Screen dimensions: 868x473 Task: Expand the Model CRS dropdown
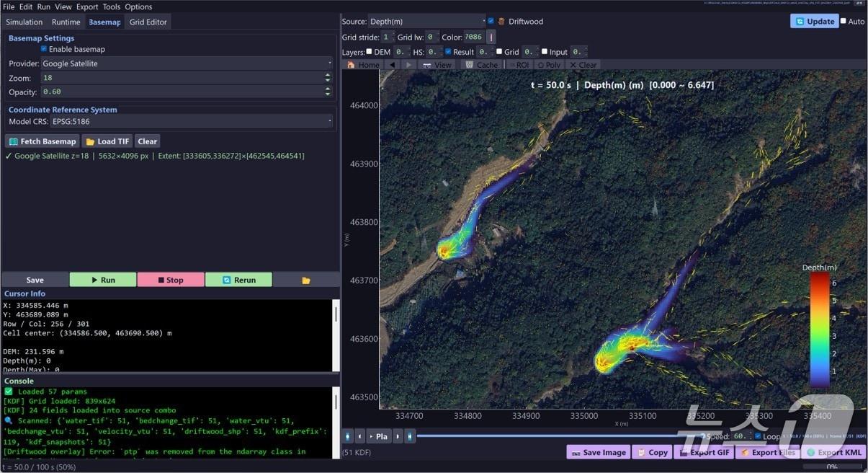point(192,121)
